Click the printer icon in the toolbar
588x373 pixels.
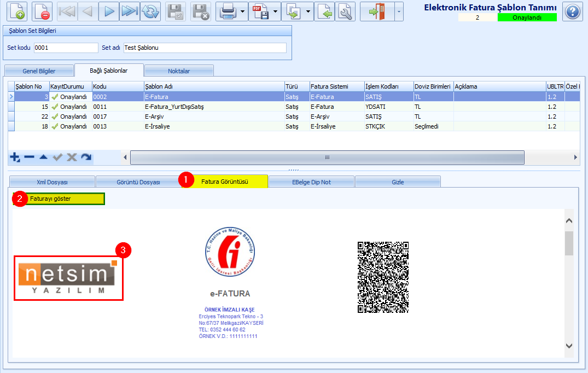click(227, 11)
